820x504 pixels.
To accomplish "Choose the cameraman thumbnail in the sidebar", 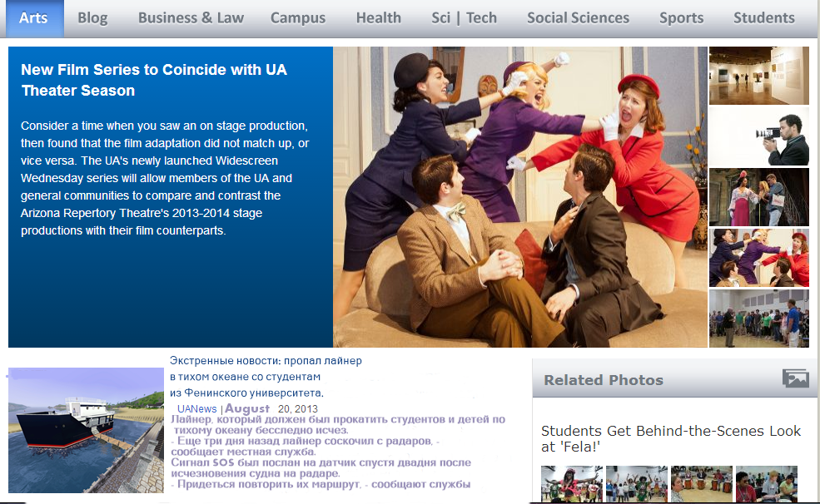I will pos(758,136).
